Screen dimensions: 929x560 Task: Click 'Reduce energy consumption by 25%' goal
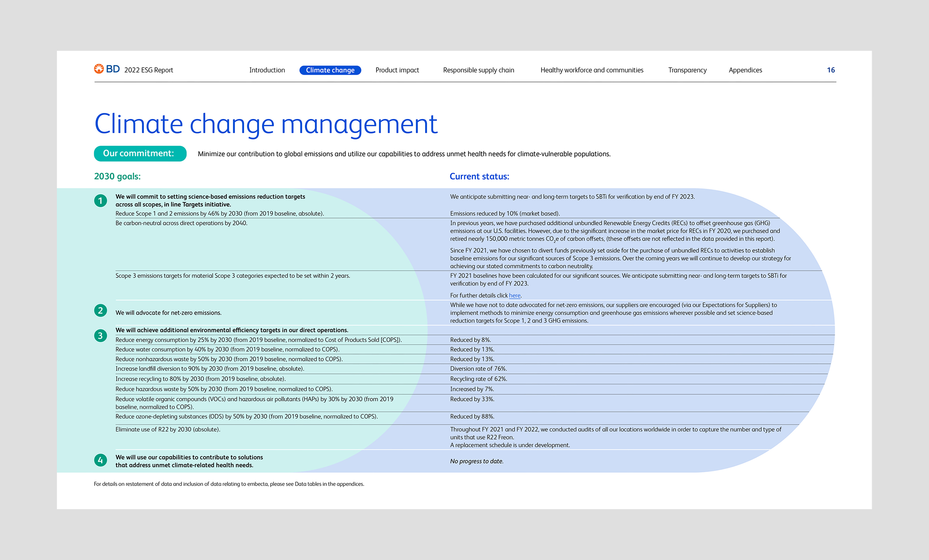click(259, 340)
